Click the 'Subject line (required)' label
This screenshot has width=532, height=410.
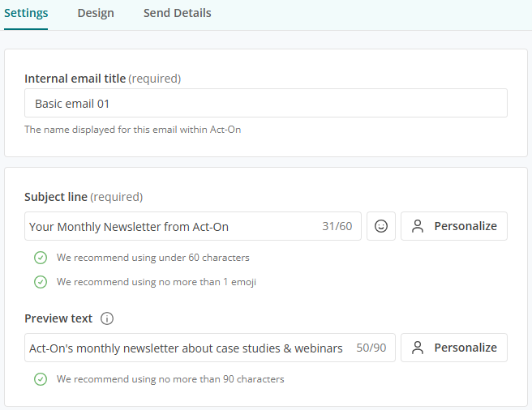pos(84,197)
